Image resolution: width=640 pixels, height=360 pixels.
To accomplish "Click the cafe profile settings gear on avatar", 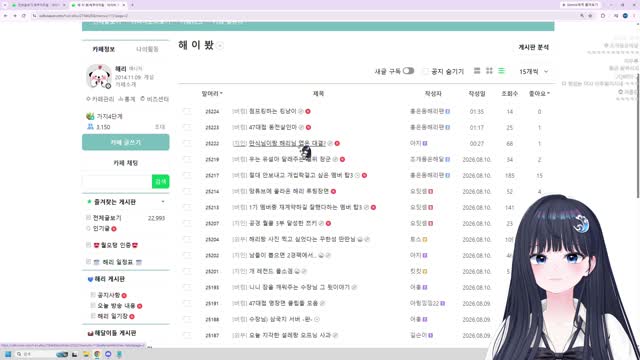I will click(x=108, y=86).
